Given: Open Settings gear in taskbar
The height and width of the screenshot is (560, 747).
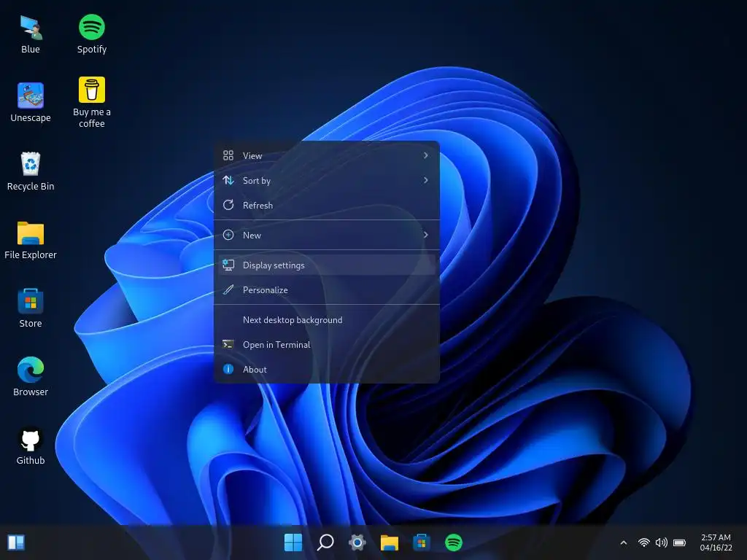Looking at the screenshot, I should pos(357,542).
